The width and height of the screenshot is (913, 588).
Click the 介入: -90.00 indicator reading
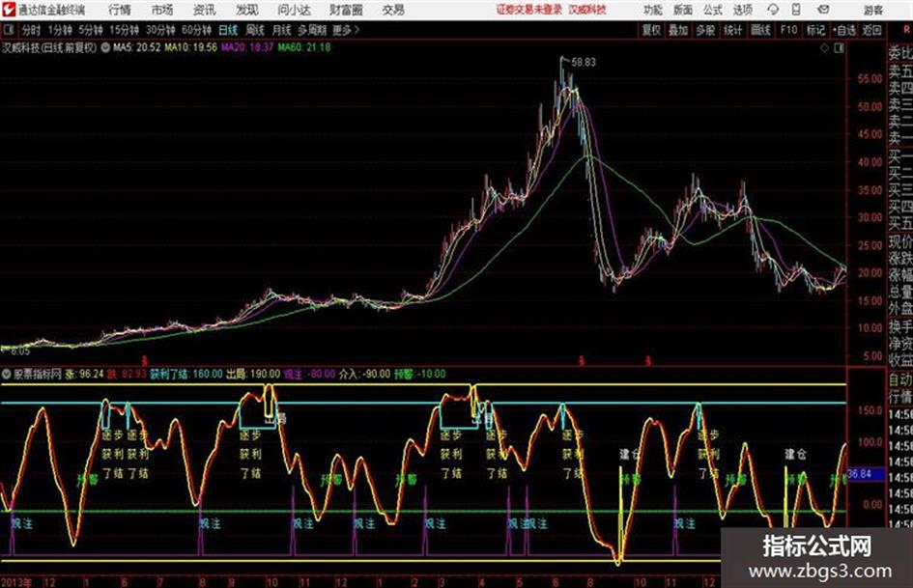click(364, 374)
